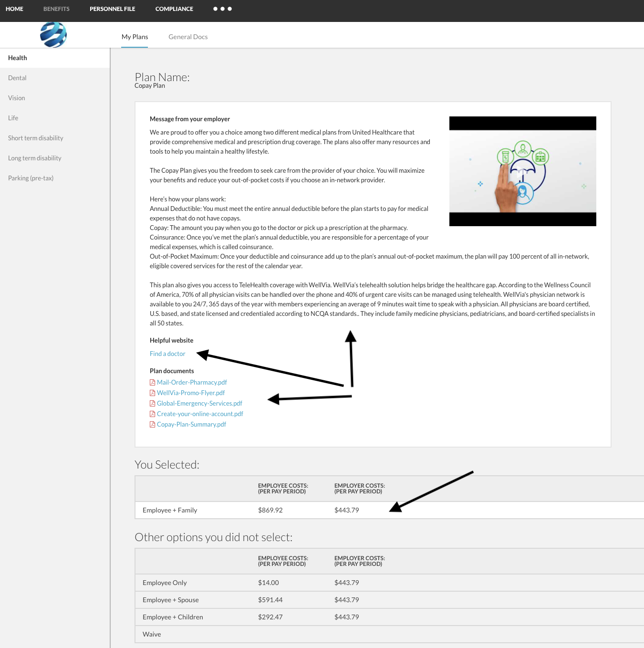644x648 pixels.
Task: Select Vision in the sidebar
Action: (x=55, y=98)
